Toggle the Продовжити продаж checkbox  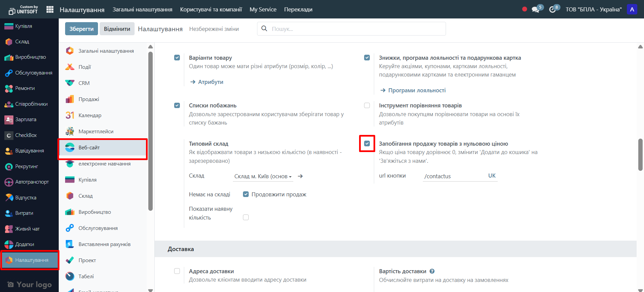(246, 194)
